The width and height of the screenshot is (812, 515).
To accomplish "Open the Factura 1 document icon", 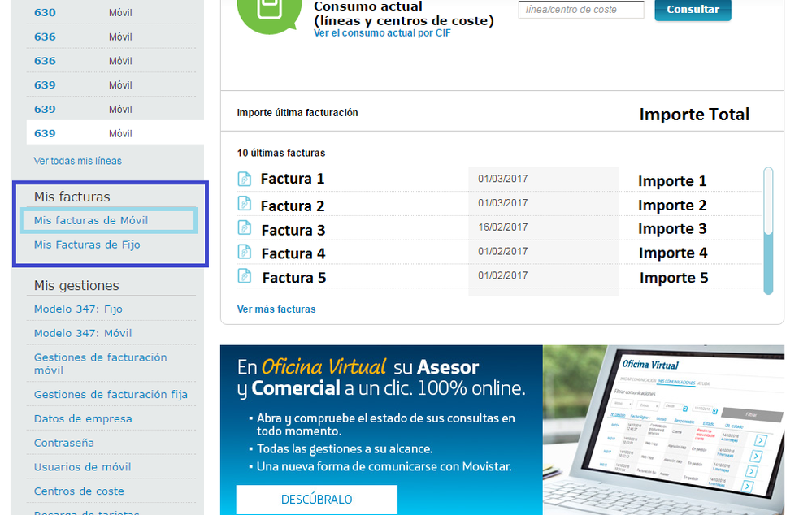I will coord(245,179).
